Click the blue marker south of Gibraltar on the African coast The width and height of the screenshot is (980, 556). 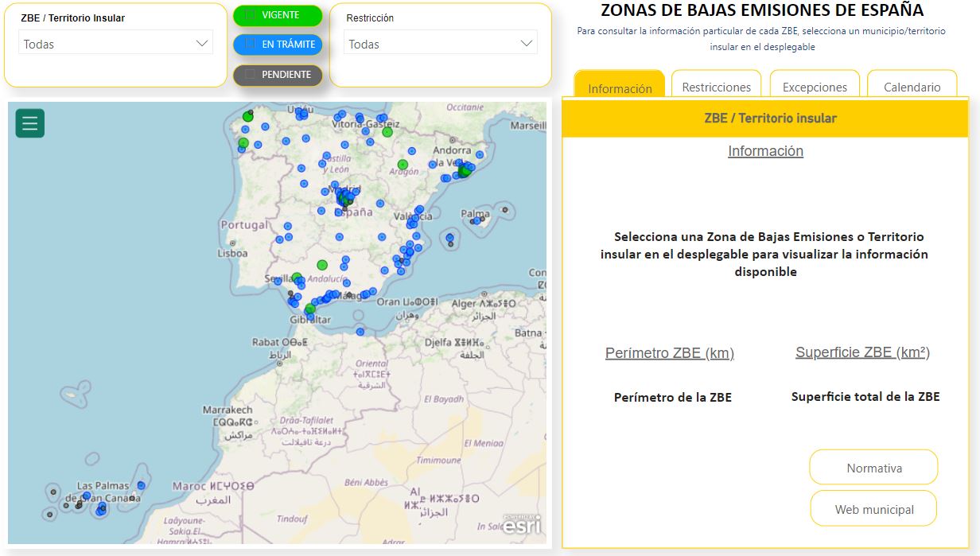point(360,332)
